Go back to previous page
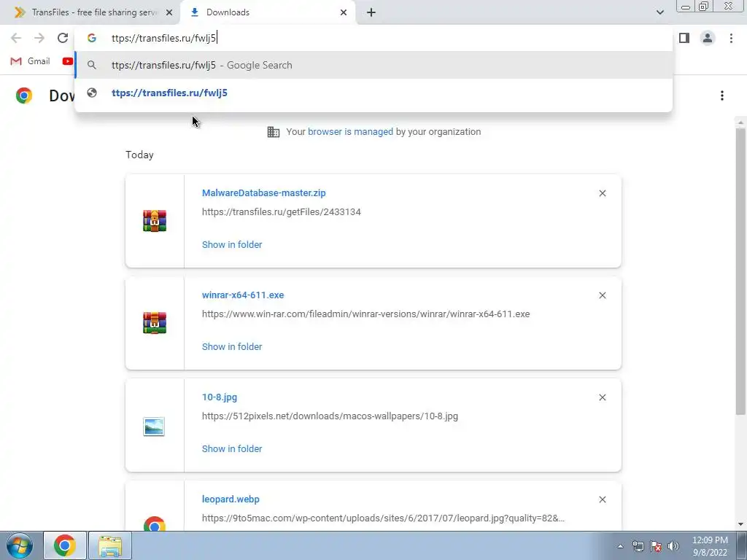This screenshot has height=560, width=747. 16,38
